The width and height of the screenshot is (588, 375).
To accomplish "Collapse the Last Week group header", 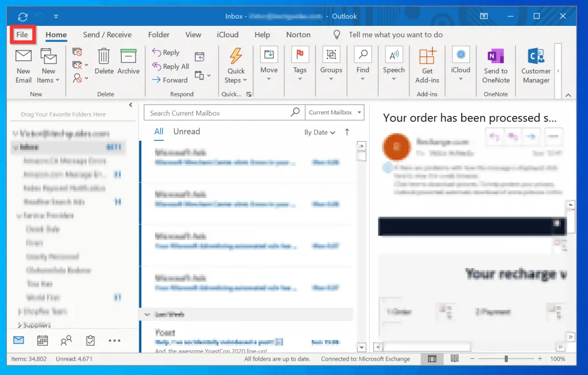I will [x=148, y=314].
